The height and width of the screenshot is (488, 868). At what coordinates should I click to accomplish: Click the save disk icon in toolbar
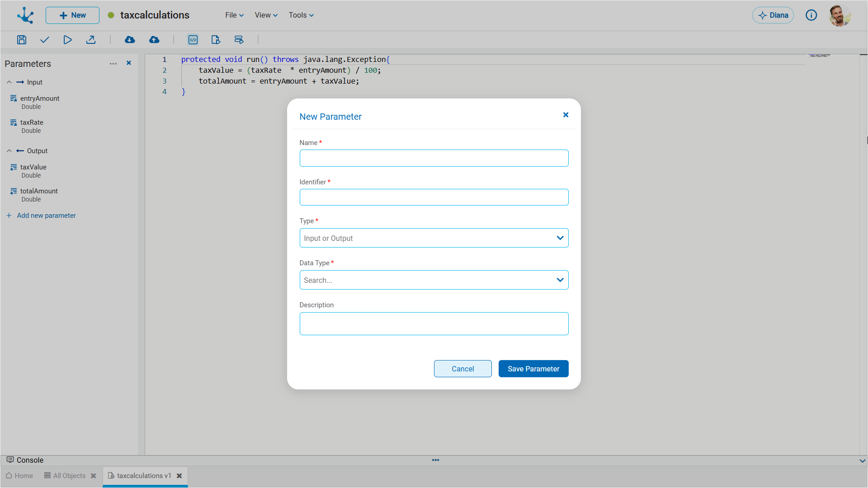point(21,40)
